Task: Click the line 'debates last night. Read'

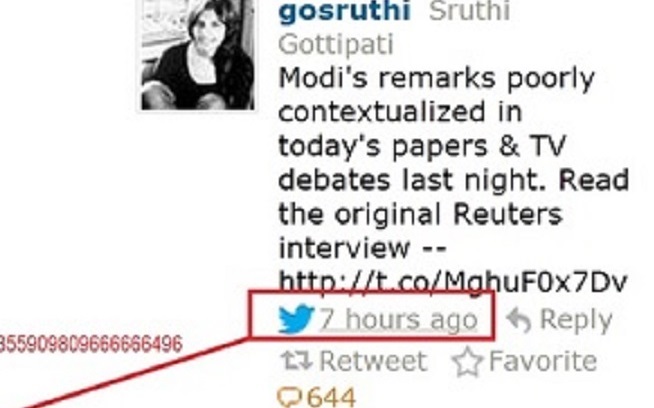Action: pos(453,180)
